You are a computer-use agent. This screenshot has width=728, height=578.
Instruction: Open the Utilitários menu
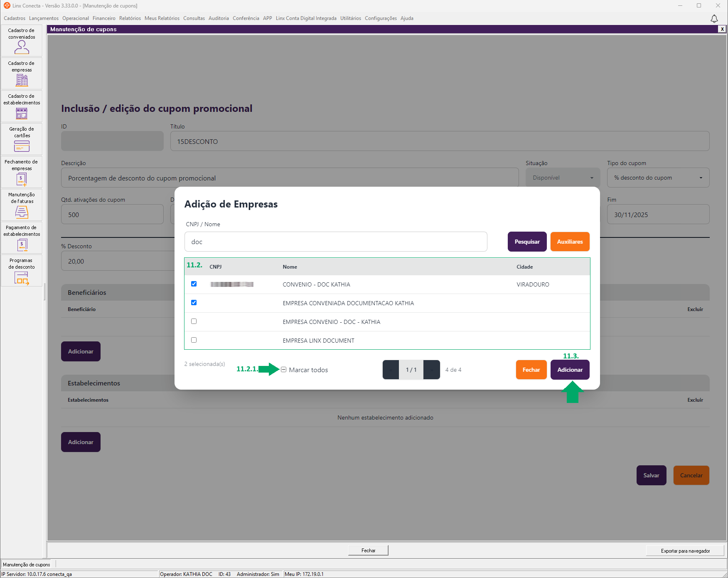pyautogui.click(x=351, y=18)
